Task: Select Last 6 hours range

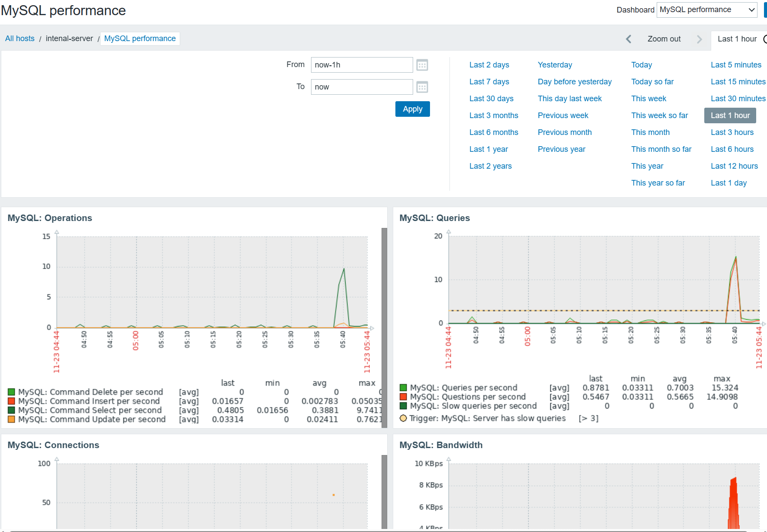Action: 732,149
